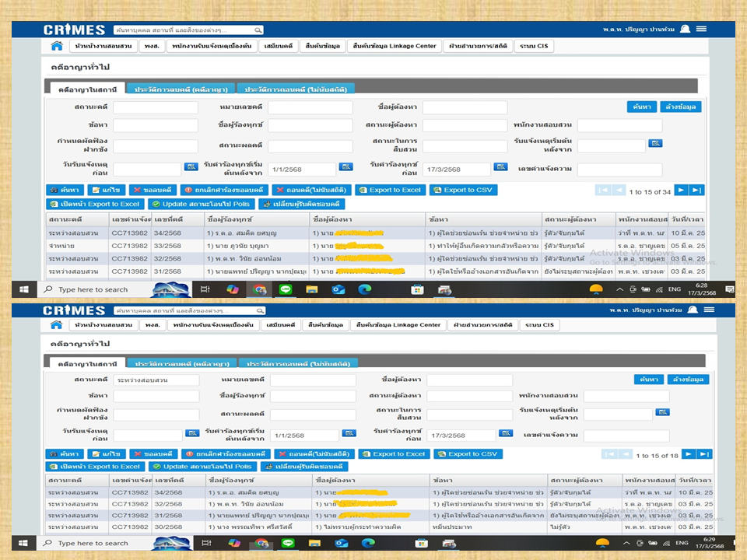
Task: Click the ล้างข้อมูล button in the upper window
Action: [680, 107]
